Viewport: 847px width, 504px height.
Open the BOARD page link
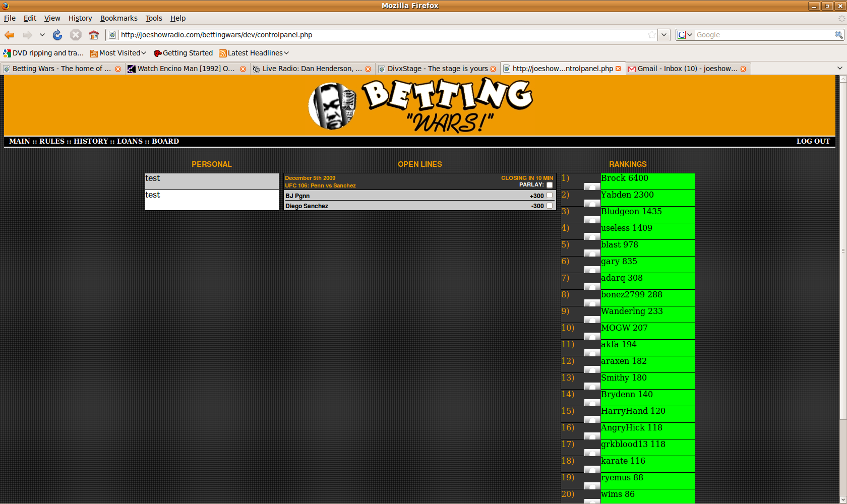click(x=165, y=141)
